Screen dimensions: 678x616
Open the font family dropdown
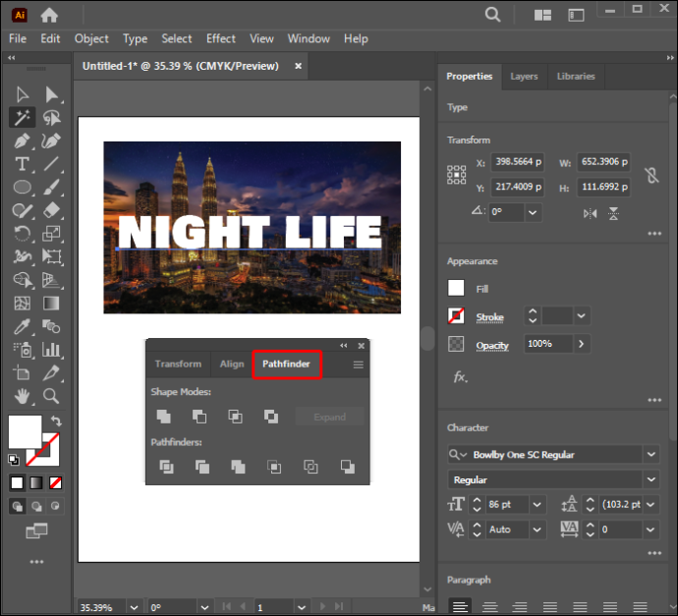point(651,454)
